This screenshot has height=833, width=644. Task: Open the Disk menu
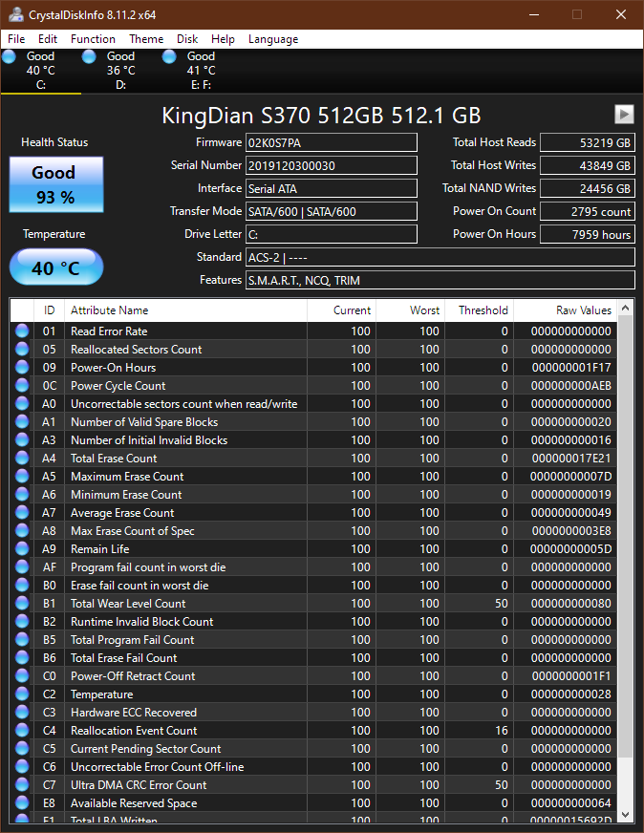pyautogui.click(x=187, y=39)
